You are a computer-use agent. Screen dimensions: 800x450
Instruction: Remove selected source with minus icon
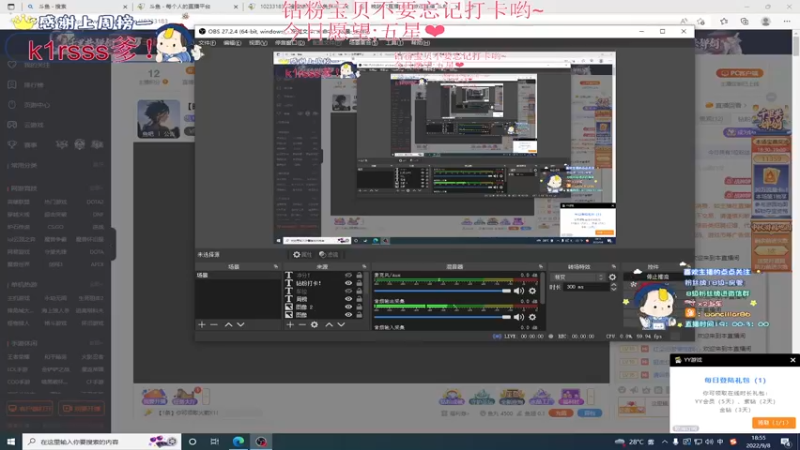[x=302, y=324]
